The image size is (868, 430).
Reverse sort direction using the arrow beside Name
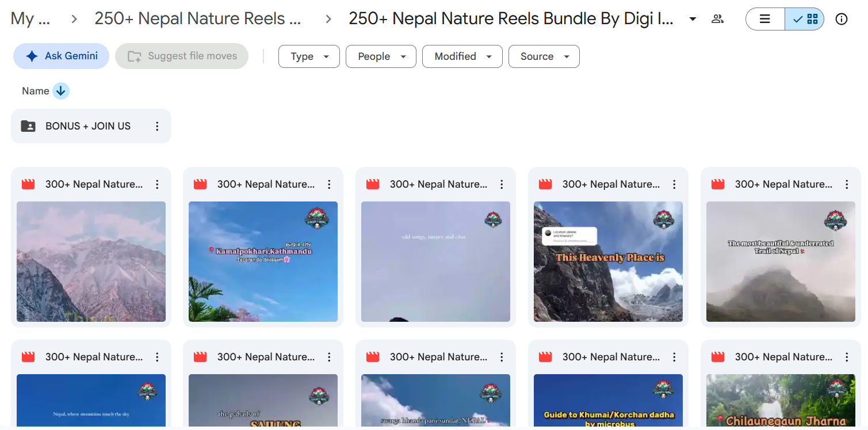pos(61,91)
